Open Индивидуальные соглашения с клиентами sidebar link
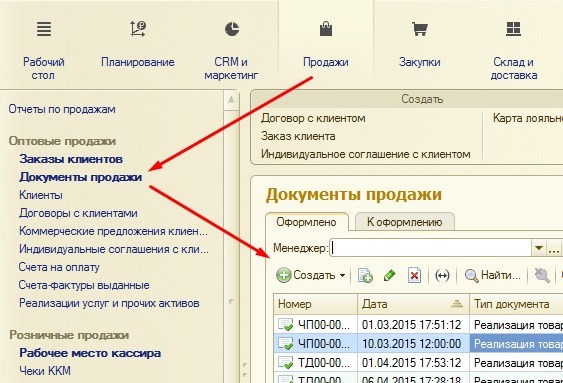563x383 pixels. [x=114, y=249]
